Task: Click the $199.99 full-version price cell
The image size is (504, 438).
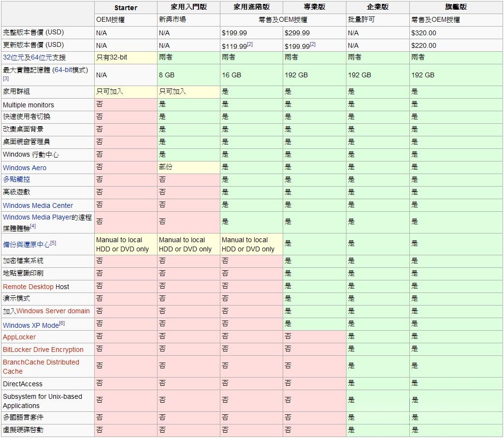Action: [x=251, y=33]
